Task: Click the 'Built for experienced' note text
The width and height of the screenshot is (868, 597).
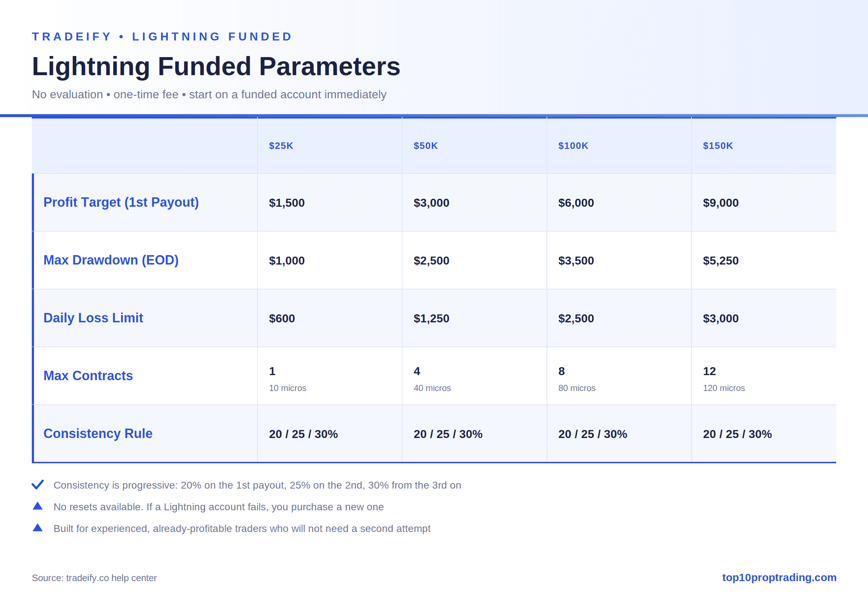Action: (x=242, y=529)
